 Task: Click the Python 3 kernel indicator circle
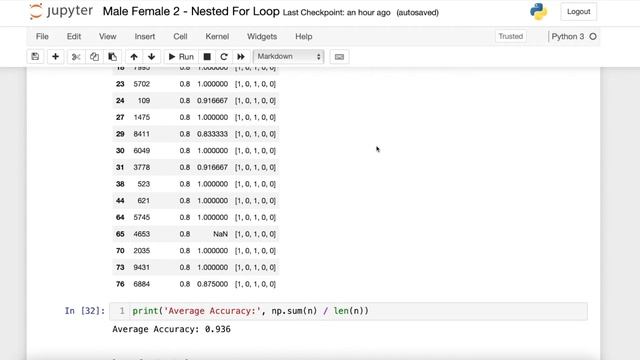click(593, 36)
